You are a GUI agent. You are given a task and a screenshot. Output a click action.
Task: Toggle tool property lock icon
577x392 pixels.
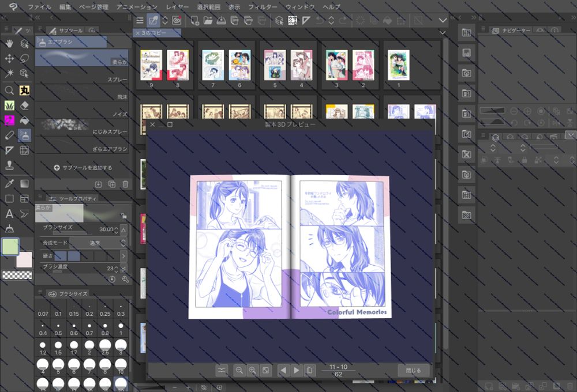tap(123, 216)
